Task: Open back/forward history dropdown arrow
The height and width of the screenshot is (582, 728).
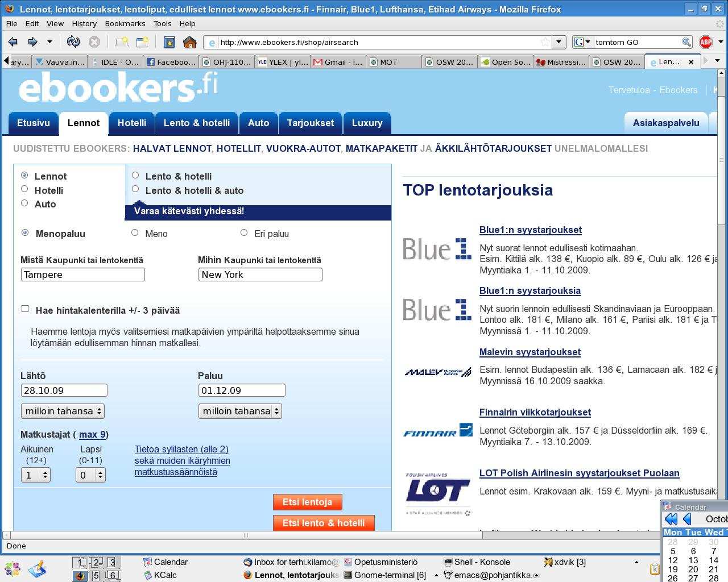Action: point(49,42)
